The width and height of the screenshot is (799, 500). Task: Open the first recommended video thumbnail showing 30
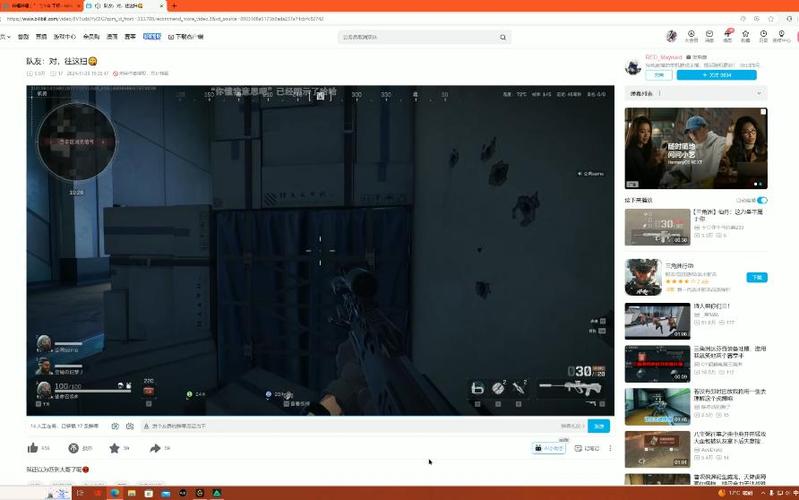click(657, 227)
